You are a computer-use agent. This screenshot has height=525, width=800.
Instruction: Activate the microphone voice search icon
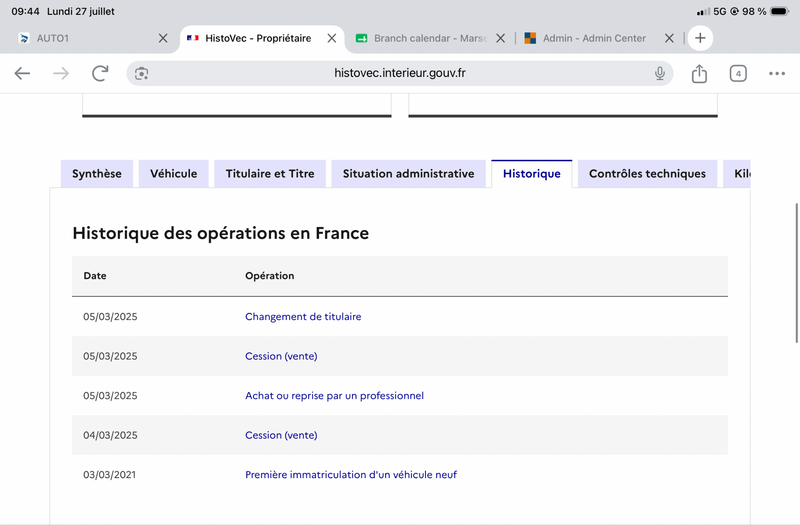click(x=660, y=73)
